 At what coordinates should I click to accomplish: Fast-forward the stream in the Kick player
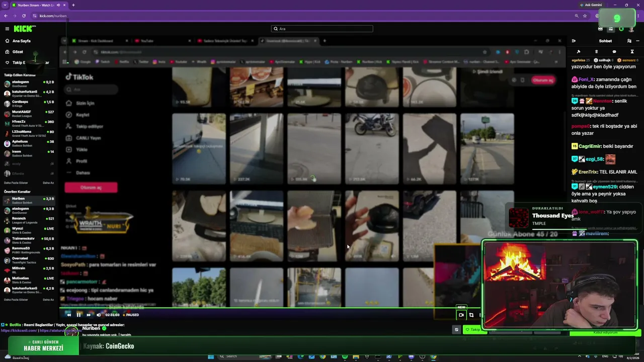89,315
